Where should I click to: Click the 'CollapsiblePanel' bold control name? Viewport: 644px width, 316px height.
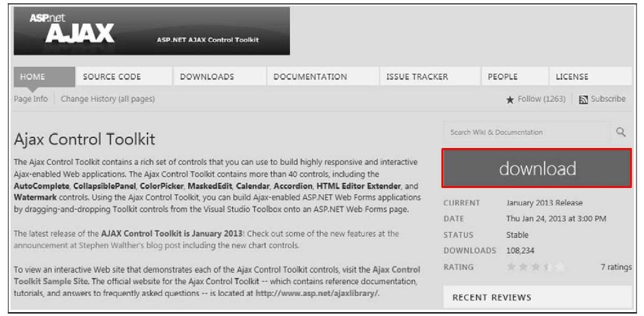click(x=104, y=186)
